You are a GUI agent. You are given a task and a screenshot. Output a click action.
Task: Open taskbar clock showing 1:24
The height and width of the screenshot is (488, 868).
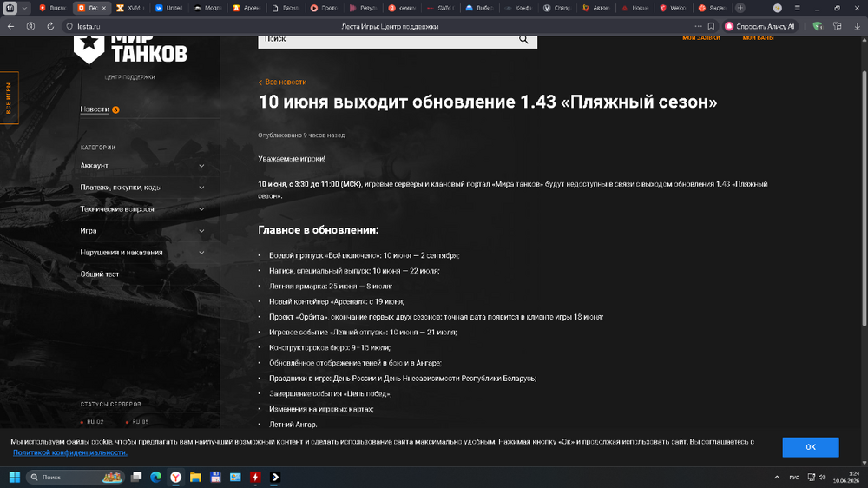pos(847,477)
